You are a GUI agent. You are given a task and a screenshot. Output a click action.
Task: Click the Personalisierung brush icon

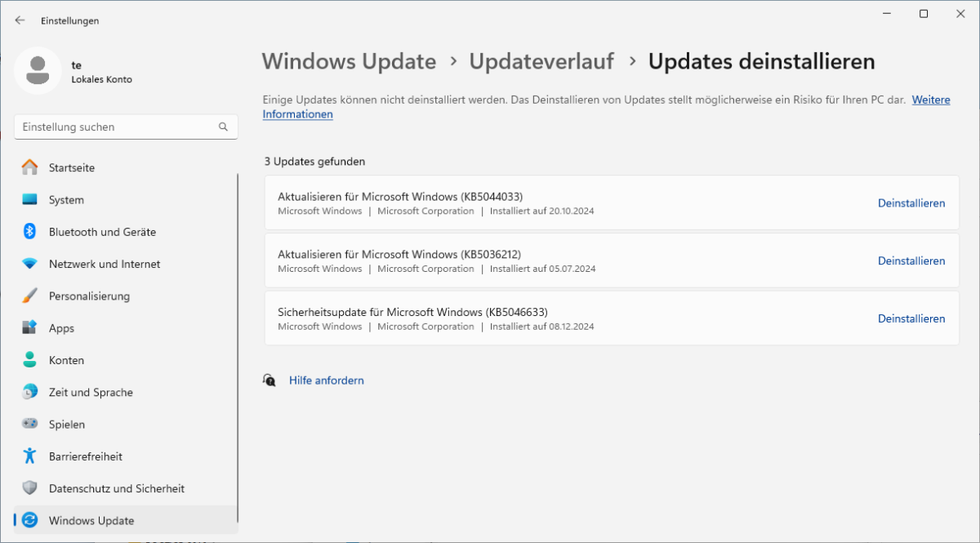(x=30, y=296)
